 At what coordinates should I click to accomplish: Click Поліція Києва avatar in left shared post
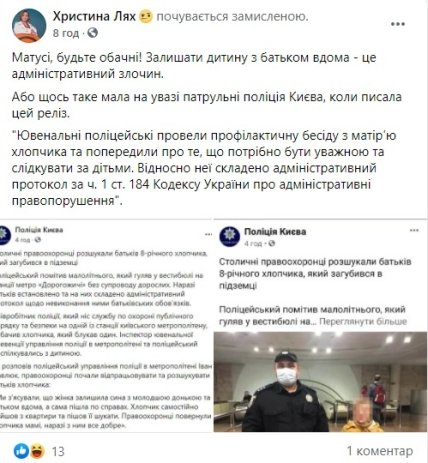point(5,234)
